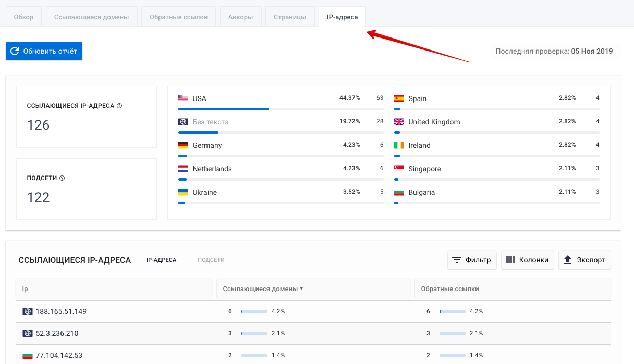Click the Обратные ссылки column header
The width and height of the screenshot is (634, 364).
[x=513, y=288]
